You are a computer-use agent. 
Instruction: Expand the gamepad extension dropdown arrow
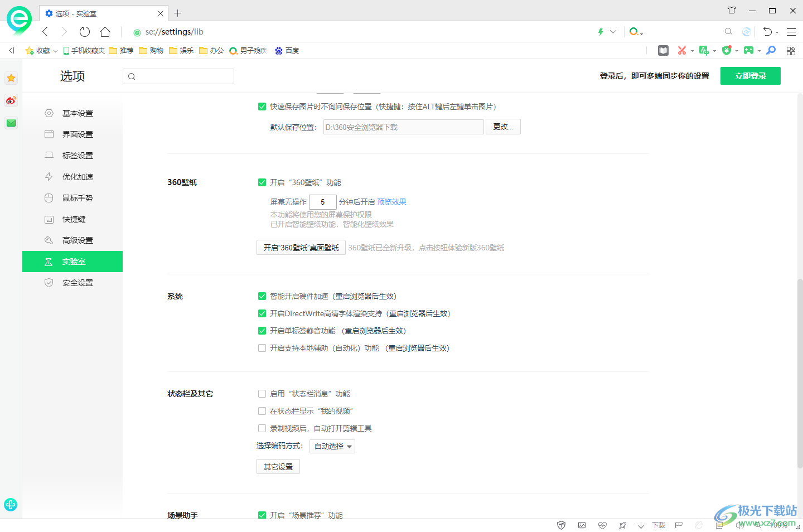(x=759, y=51)
